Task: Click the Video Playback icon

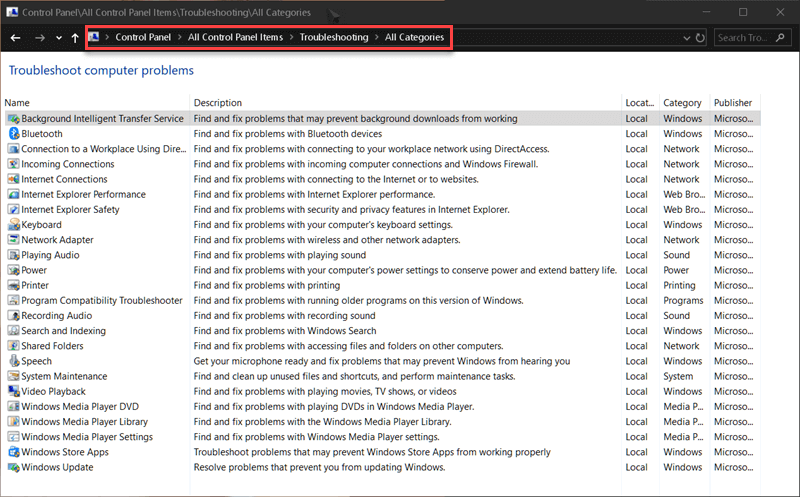Action: [14, 391]
